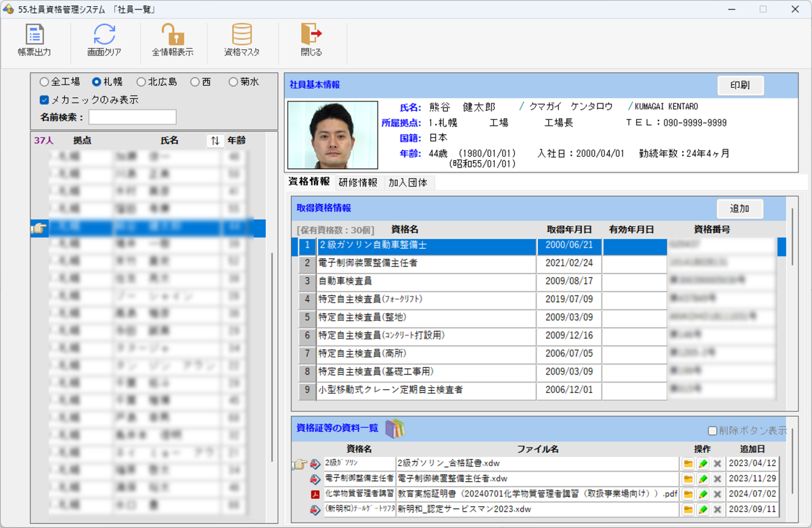Screen dimensions: 812x528
Task: Click the 印刷 print button
Action: click(740, 85)
